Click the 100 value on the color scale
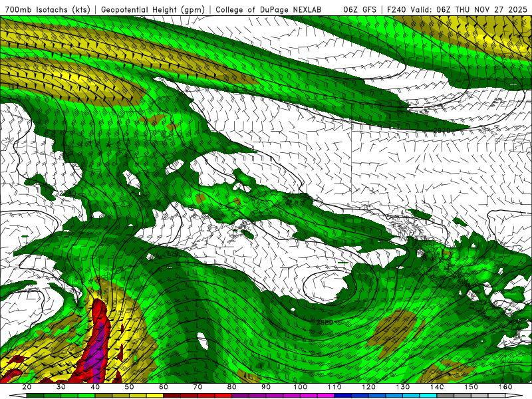Image resolution: width=532 pixels, height=399 pixels. [301, 387]
